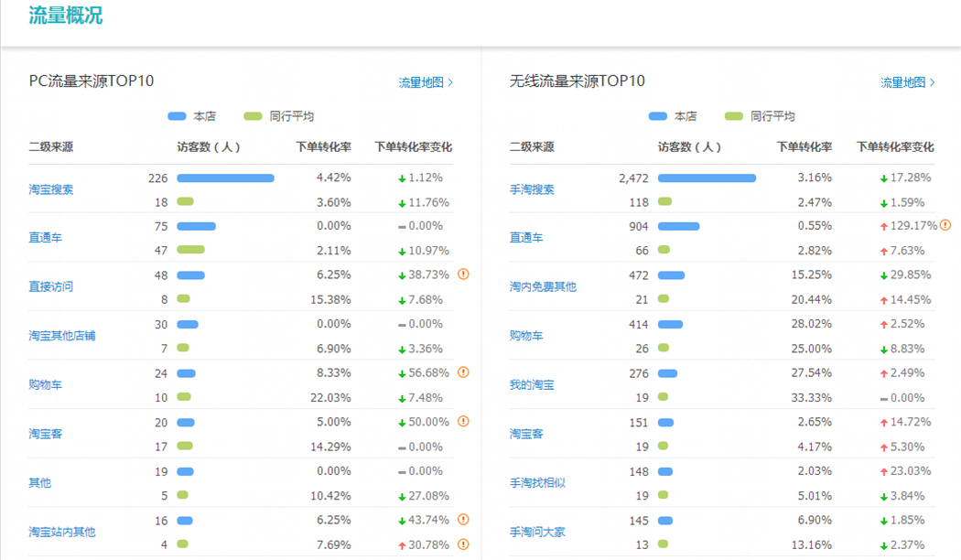
Task: Toggle 本店 legend in 无线流量来源 panel
Action: (x=672, y=116)
